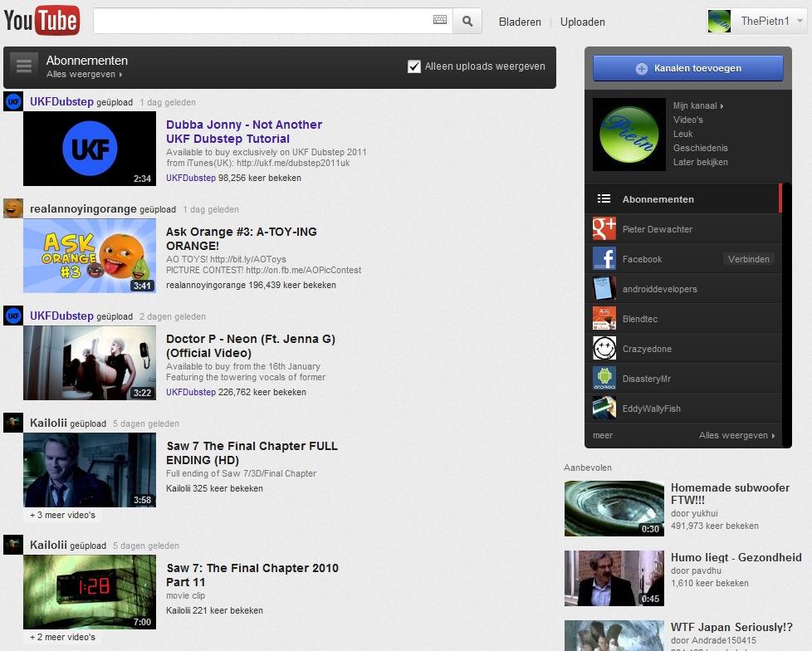Image resolution: width=812 pixels, height=651 pixels.
Task: Click the androiddevelopers channel icon
Action: (604, 288)
